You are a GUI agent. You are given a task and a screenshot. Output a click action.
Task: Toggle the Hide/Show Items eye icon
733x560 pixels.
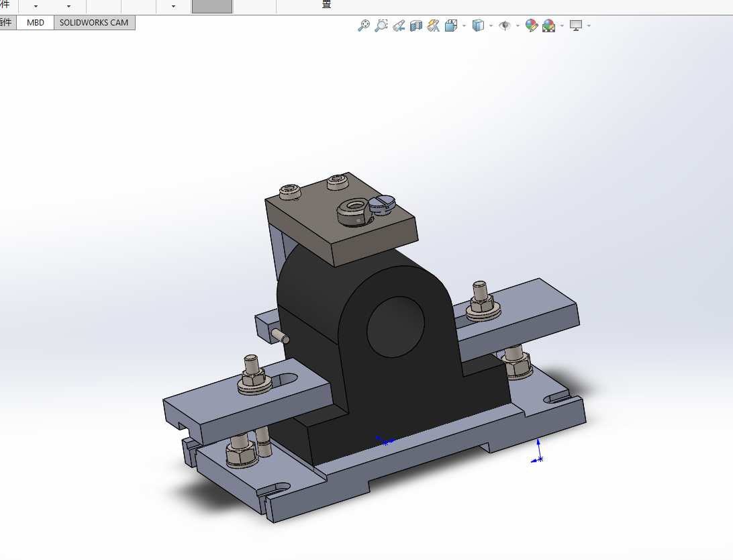(504, 26)
